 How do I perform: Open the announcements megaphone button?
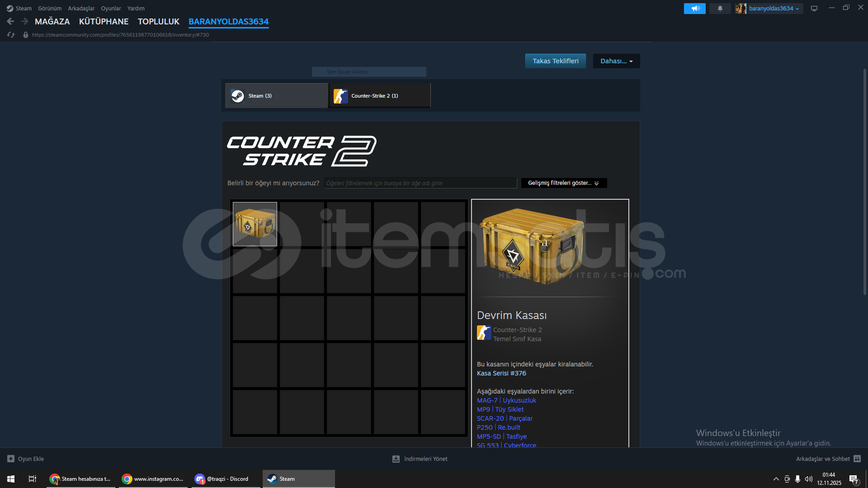694,9
